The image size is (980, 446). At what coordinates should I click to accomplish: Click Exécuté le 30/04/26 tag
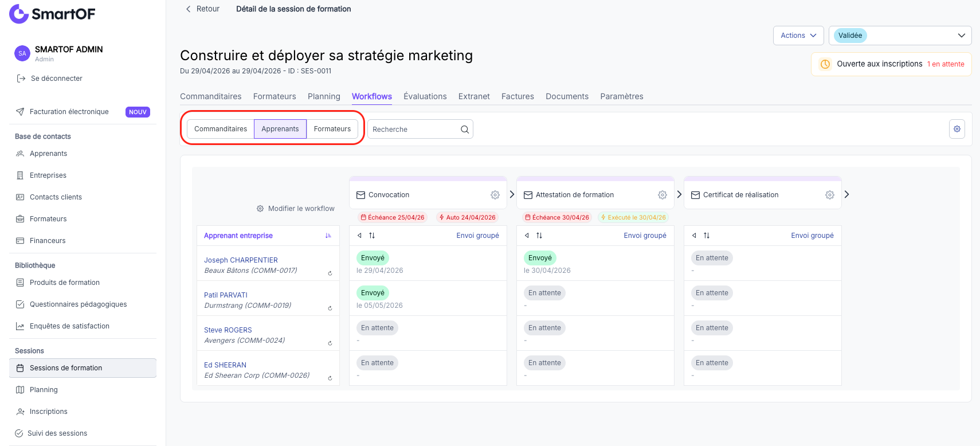coord(633,217)
